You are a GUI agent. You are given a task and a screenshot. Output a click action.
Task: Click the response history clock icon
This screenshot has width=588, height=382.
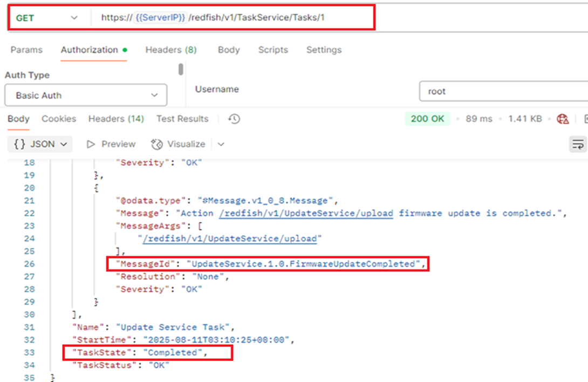[x=234, y=119]
